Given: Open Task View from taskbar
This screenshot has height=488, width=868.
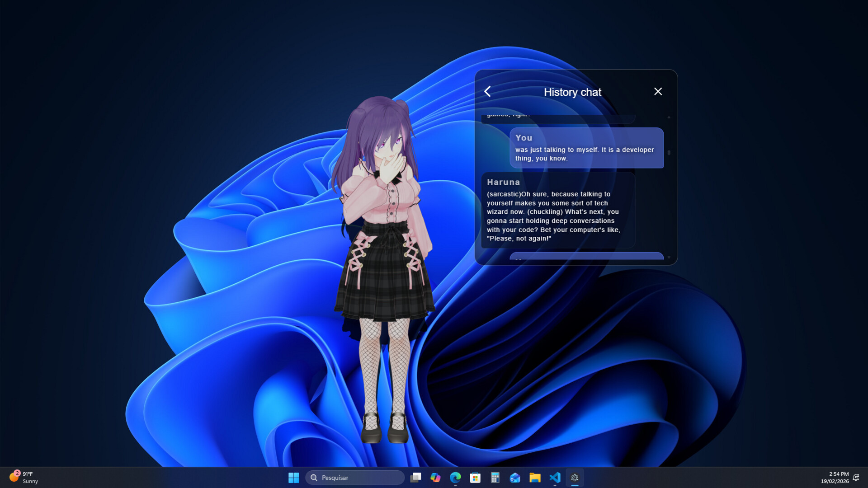Looking at the screenshot, I should pyautogui.click(x=415, y=478).
